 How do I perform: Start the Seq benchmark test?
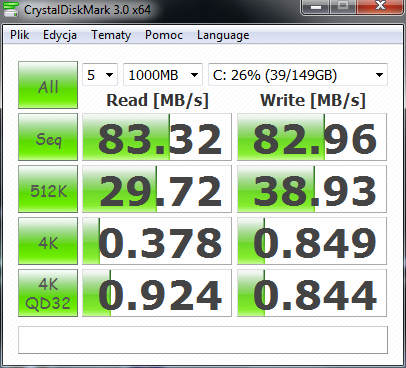click(x=48, y=137)
